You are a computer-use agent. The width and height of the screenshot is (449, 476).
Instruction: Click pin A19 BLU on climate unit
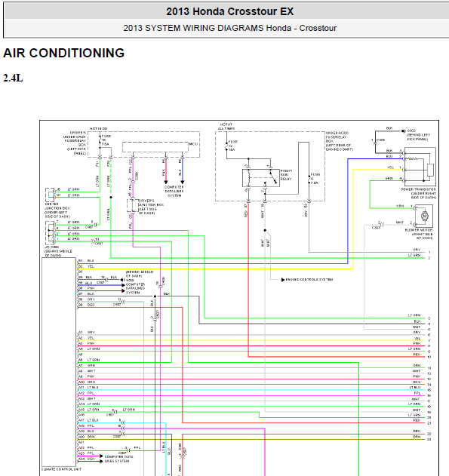pyautogui.click(x=87, y=431)
